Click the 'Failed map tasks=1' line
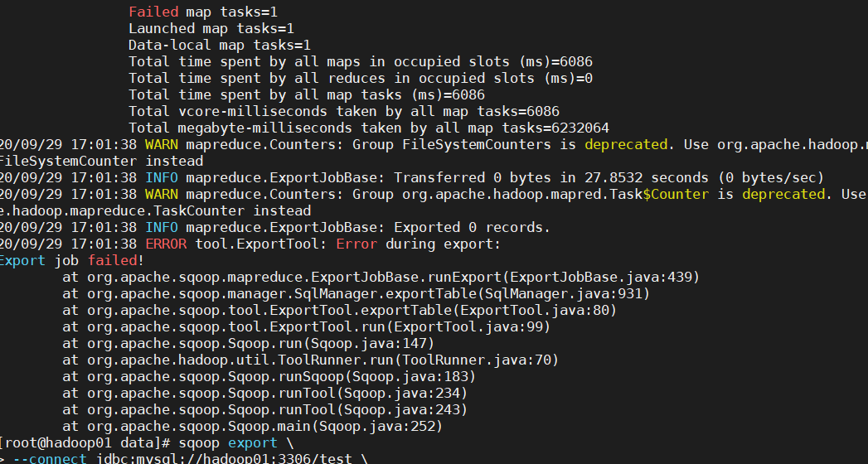The image size is (868, 464). click(203, 12)
